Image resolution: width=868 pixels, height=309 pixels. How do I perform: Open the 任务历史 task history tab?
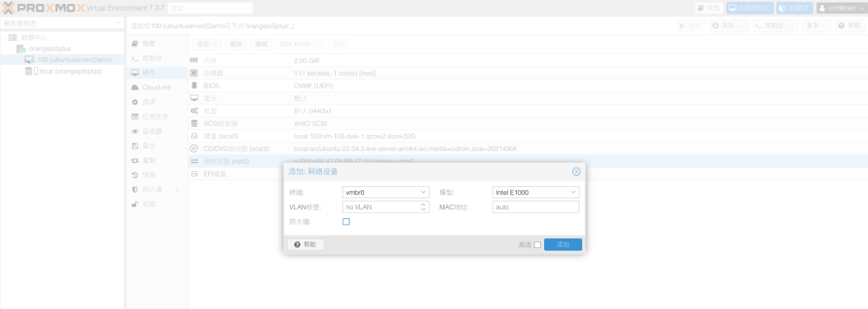(157, 116)
